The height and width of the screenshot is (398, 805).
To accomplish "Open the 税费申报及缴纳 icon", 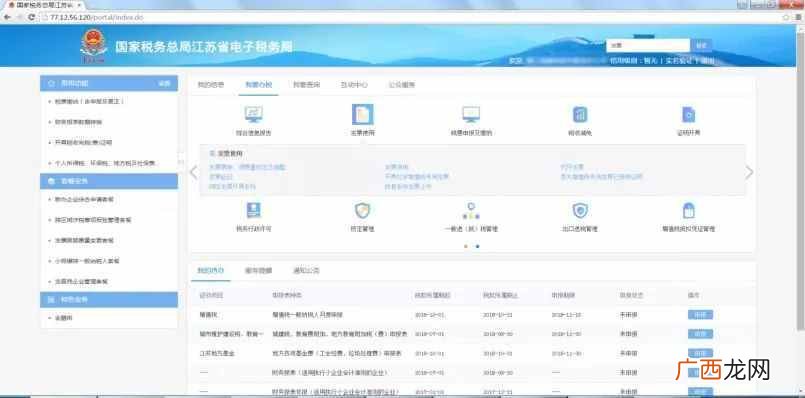I will (x=471, y=114).
